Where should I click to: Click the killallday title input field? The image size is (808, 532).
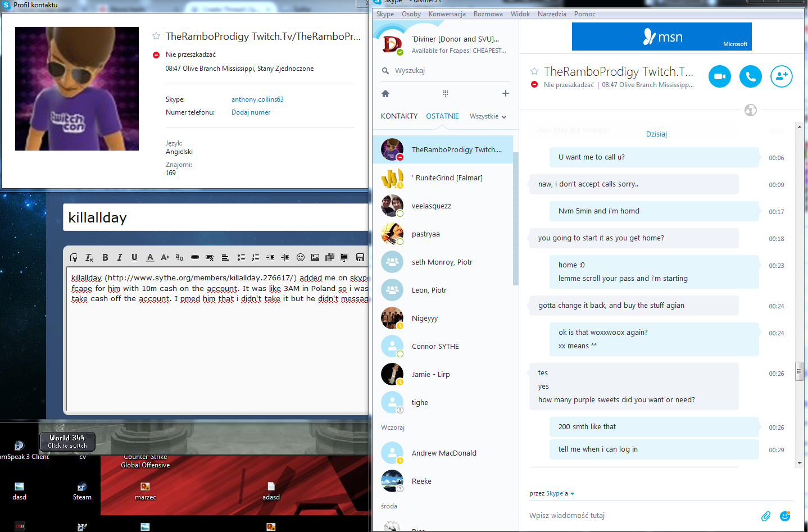[216, 217]
